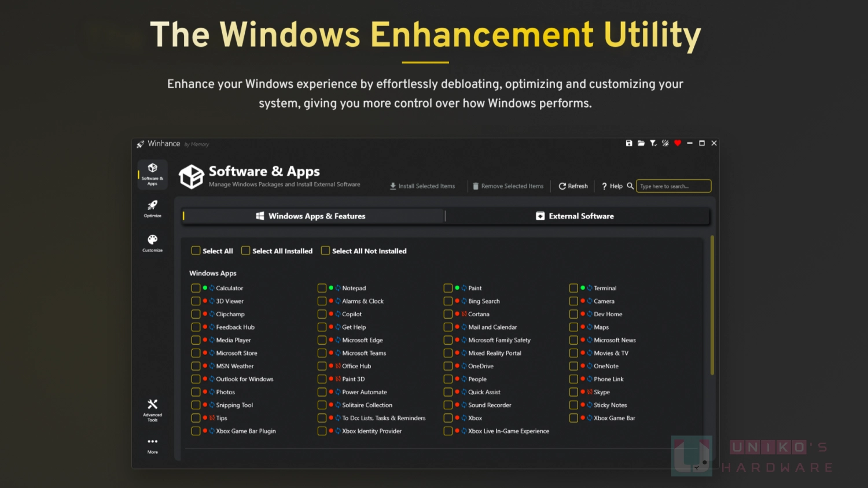Image resolution: width=868 pixels, height=488 pixels.
Task: Click the green status dot beside Calculator
Action: [x=205, y=288]
